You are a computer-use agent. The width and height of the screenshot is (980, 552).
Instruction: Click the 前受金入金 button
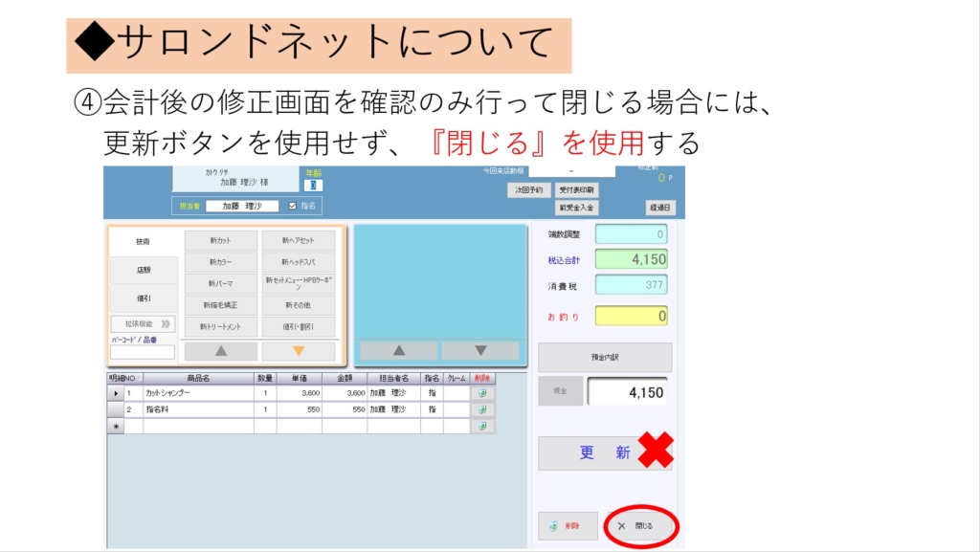tap(576, 208)
